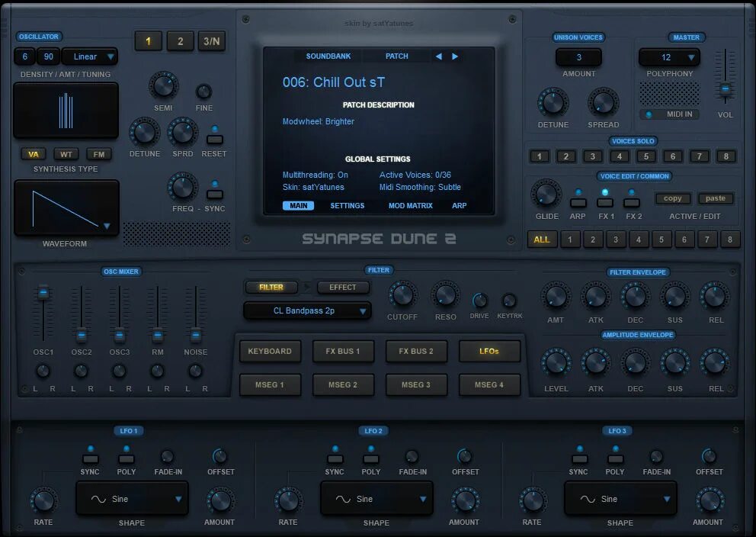Switch to the EFFECT view in filter section
This screenshot has width=756, height=537.
click(x=343, y=288)
